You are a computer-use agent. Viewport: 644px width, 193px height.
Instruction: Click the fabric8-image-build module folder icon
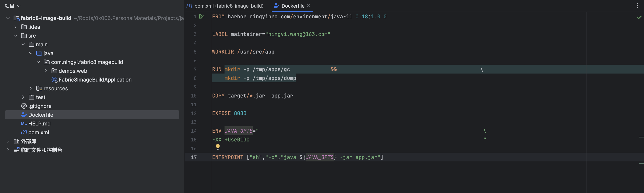coord(17,18)
